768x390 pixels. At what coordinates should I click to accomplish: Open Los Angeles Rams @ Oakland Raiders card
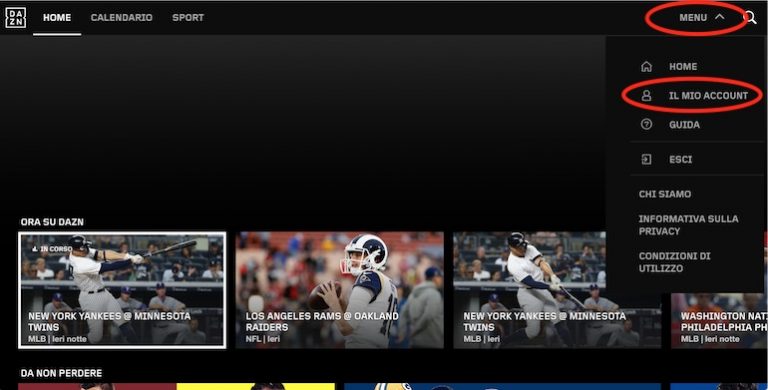point(339,290)
